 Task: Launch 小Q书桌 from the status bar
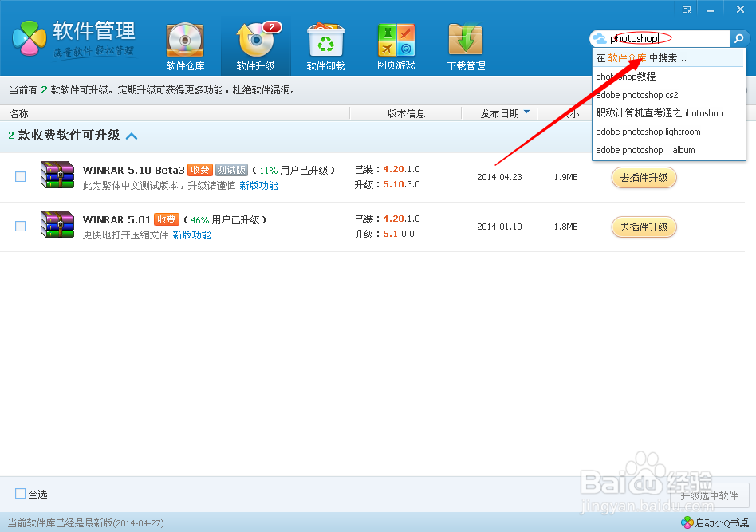(714, 522)
